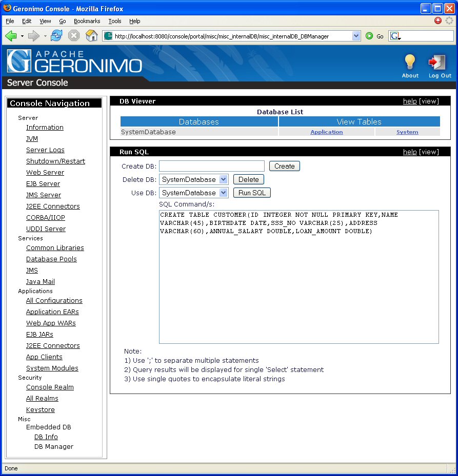The width and height of the screenshot is (458, 476).
Task: Click the Google search engine icon
Action: pos(395,36)
